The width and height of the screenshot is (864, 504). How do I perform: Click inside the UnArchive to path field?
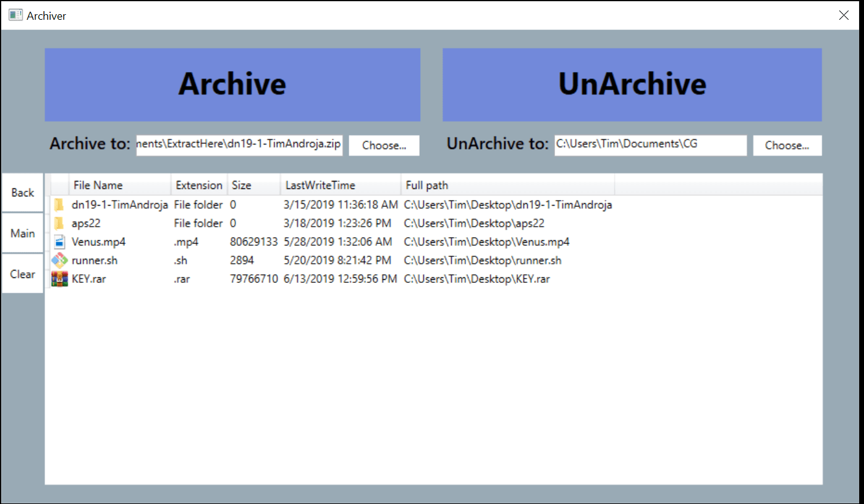pos(650,145)
